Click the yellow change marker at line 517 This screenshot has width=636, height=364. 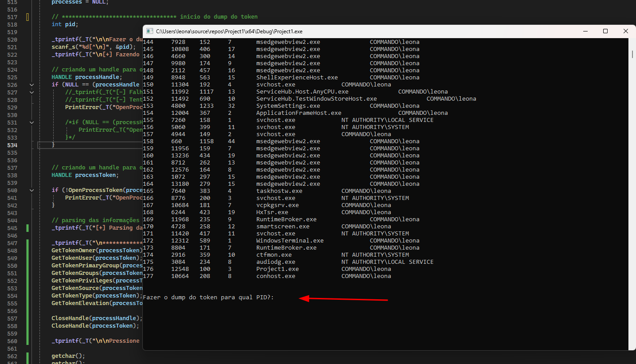[x=27, y=17]
